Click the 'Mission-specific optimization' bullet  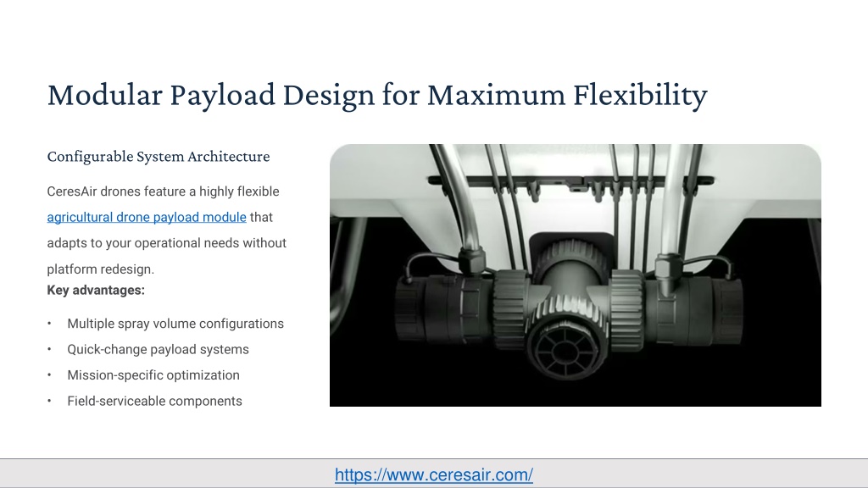click(x=153, y=375)
